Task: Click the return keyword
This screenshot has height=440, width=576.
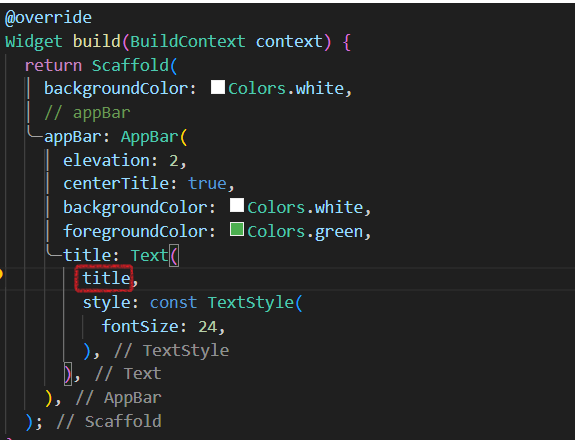Action: (x=53, y=65)
